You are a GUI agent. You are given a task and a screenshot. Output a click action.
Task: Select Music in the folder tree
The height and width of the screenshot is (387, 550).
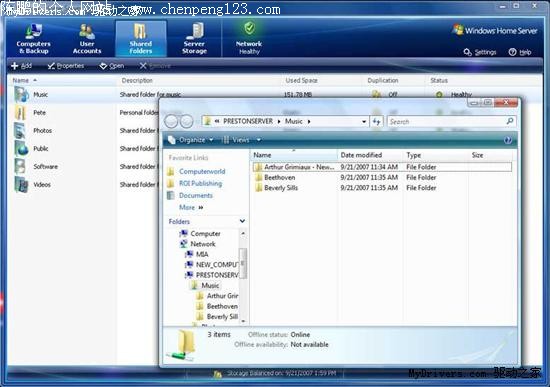coord(210,286)
